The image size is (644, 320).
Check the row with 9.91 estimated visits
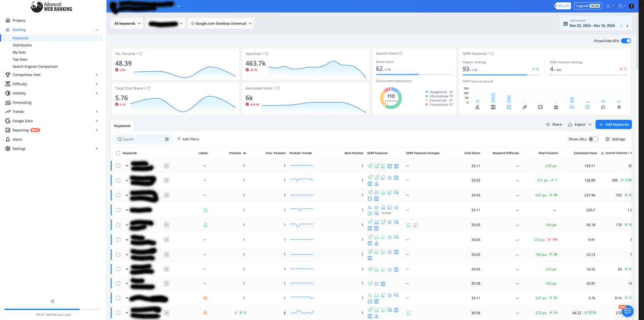[x=118, y=240]
